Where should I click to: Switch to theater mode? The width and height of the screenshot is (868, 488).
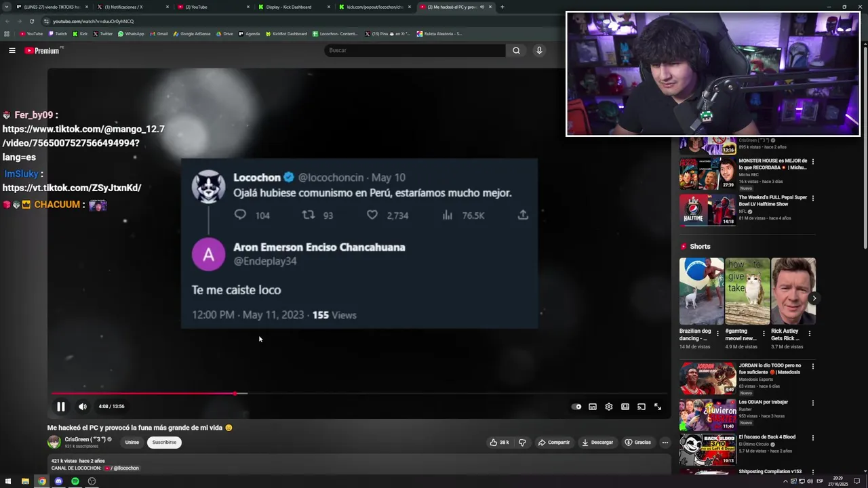(x=625, y=407)
